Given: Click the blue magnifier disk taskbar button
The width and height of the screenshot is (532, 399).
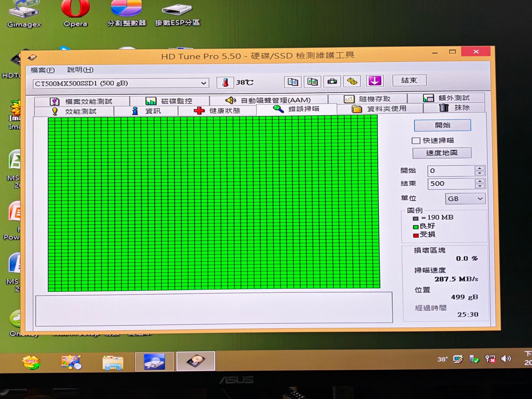Looking at the screenshot, I should coord(154,362).
